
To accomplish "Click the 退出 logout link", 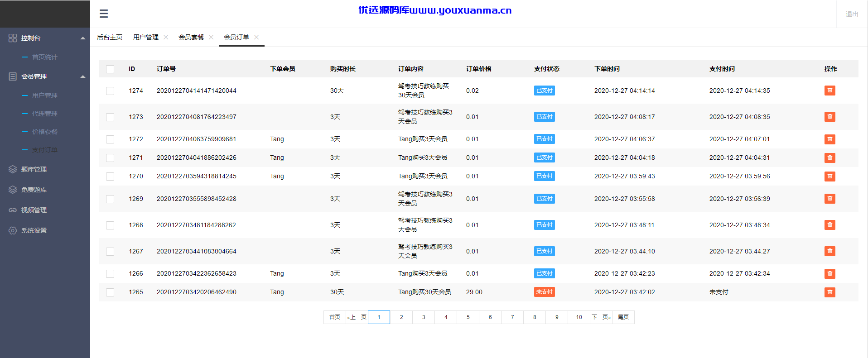I will 852,14.
